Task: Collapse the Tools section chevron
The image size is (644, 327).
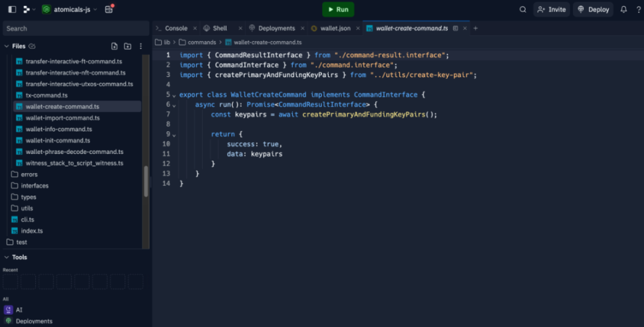Action: tap(6, 257)
